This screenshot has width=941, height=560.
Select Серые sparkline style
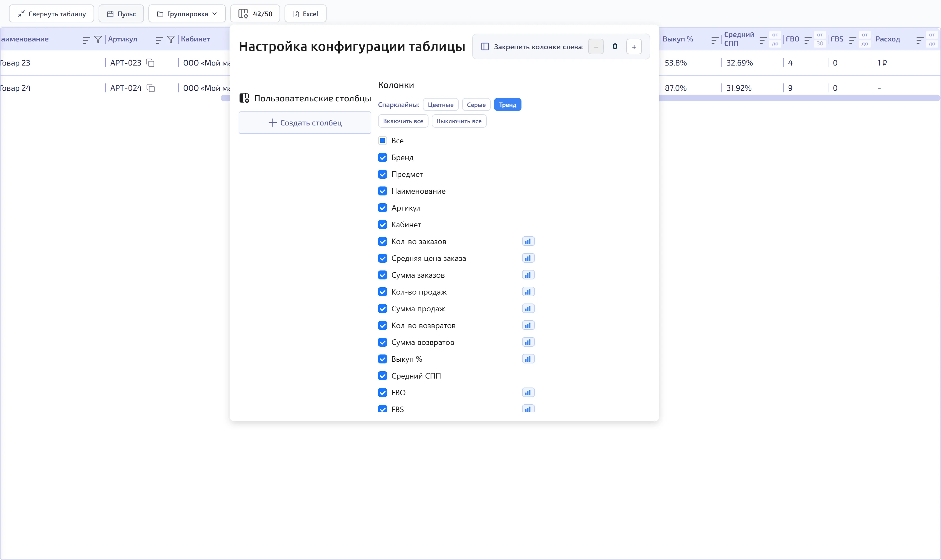(x=476, y=104)
